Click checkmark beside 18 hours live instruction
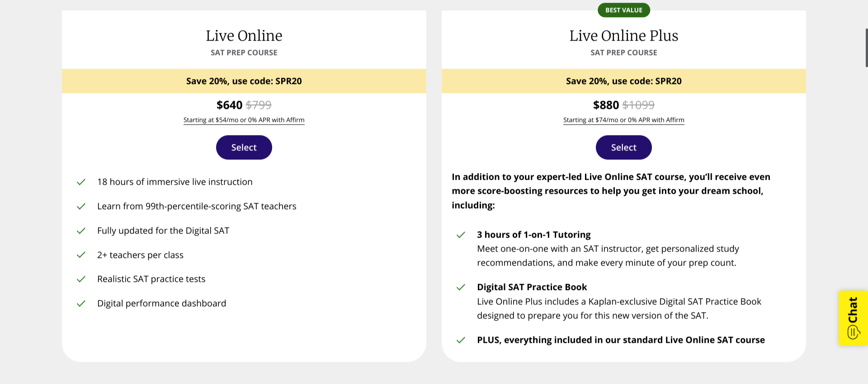The image size is (868, 384). 81,182
